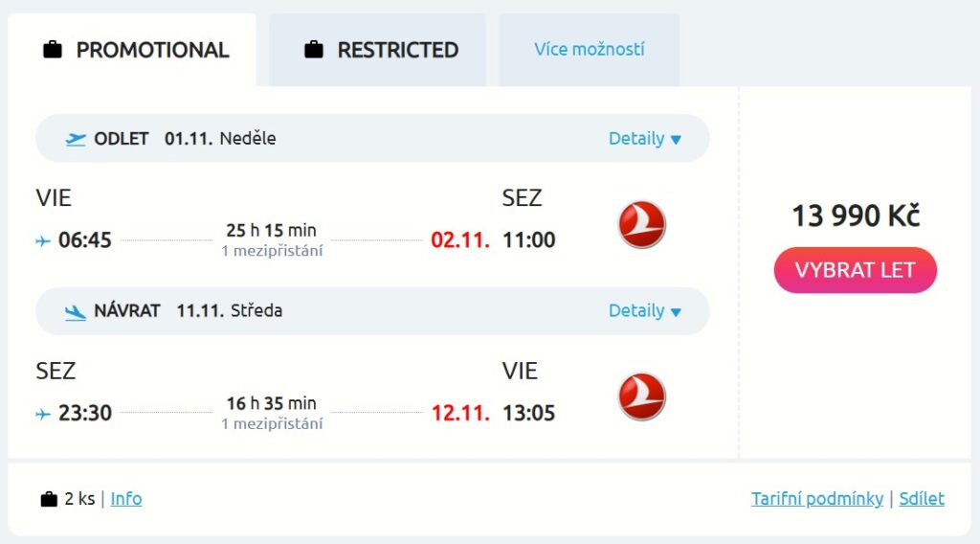Expand Detaily for the ODLET flight
This screenshot has height=544, width=980.
[645, 139]
